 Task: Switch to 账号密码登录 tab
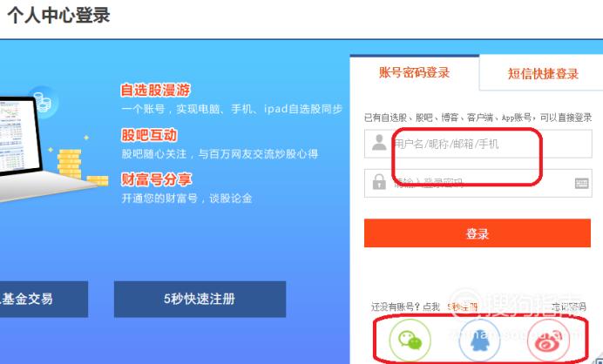pos(414,72)
